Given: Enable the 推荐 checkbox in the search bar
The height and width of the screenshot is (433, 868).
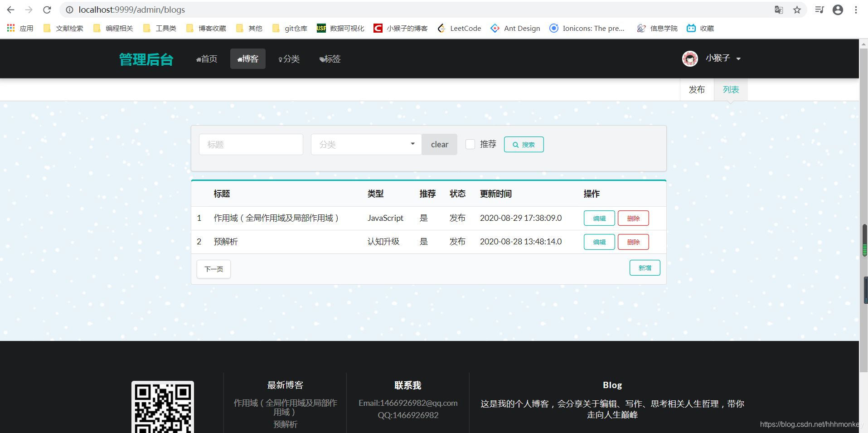Looking at the screenshot, I should (470, 144).
